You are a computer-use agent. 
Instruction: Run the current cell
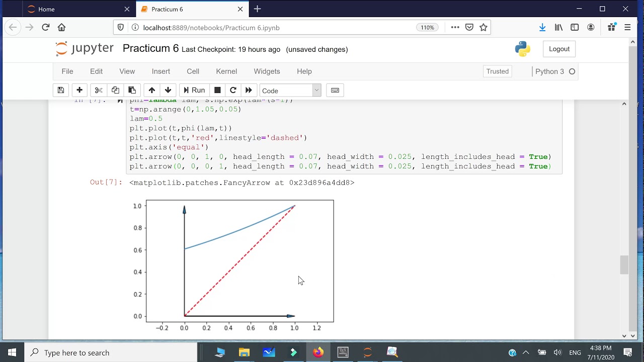tap(194, 90)
